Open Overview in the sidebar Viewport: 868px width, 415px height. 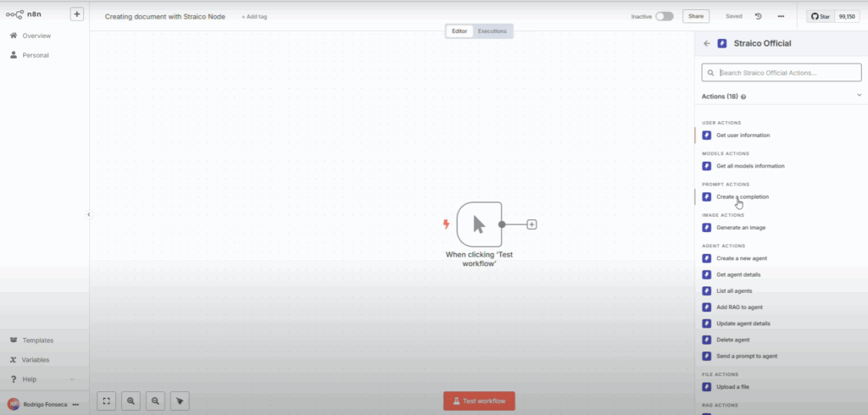36,36
